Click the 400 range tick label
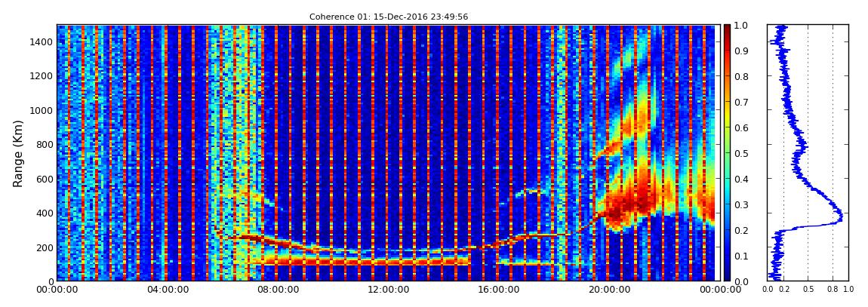Image resolution: width=868 pixels, height=307 pixels. point(44,213)
